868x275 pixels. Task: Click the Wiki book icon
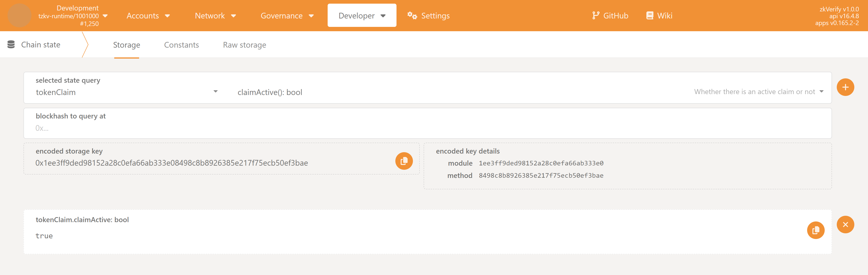(x=649, y=15)
